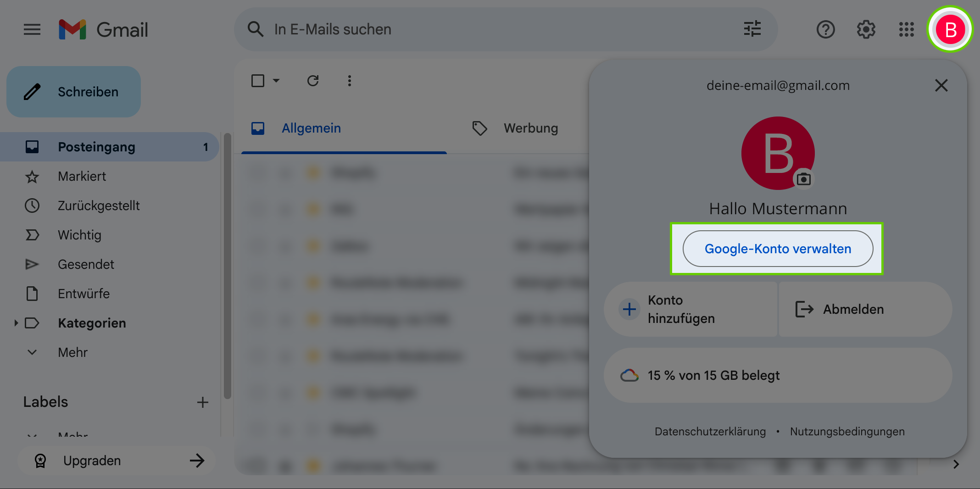Click the large profile avatar in popup

click(x=778, y=153)
